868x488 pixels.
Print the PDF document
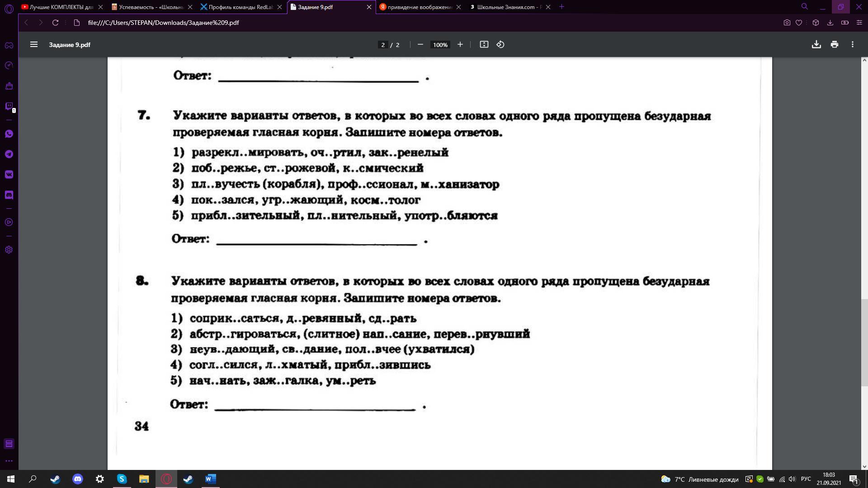835,44
